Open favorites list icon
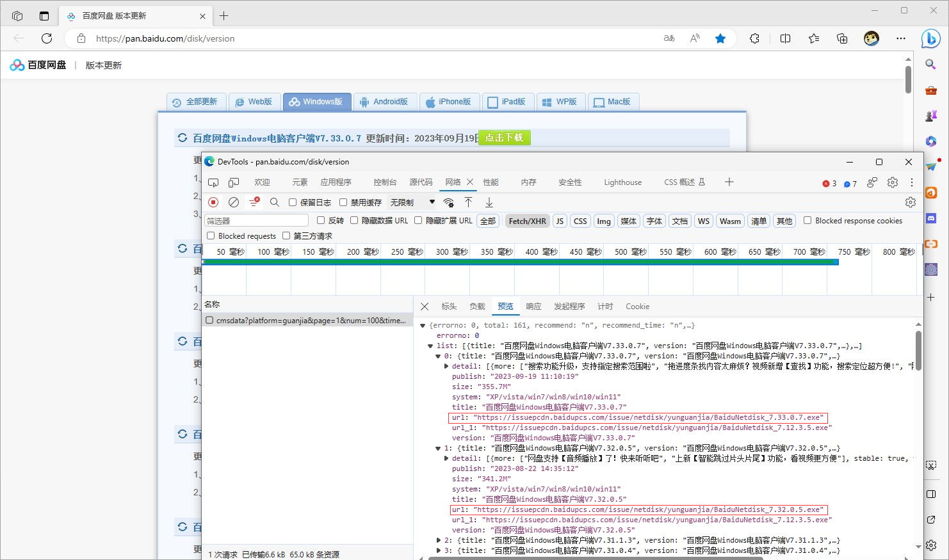The height and width of the screenshot is (560, 949). pos(814,38)
